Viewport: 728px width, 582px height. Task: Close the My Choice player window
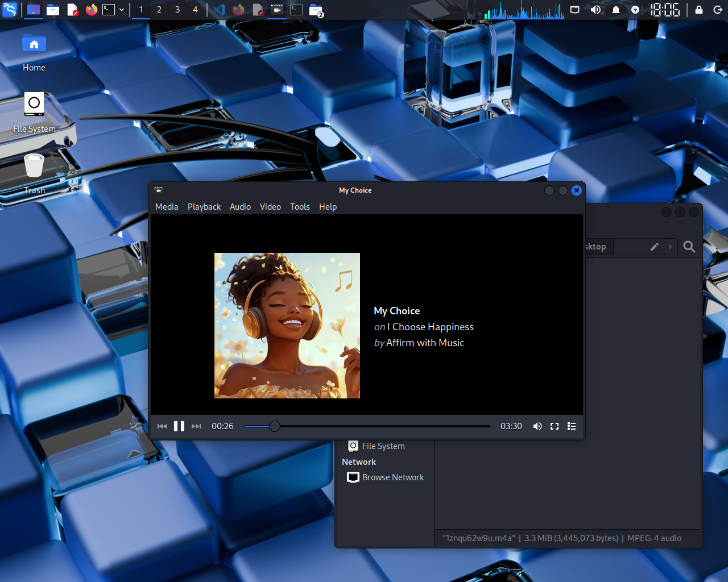pyautogui.click(x=577, y=190)
